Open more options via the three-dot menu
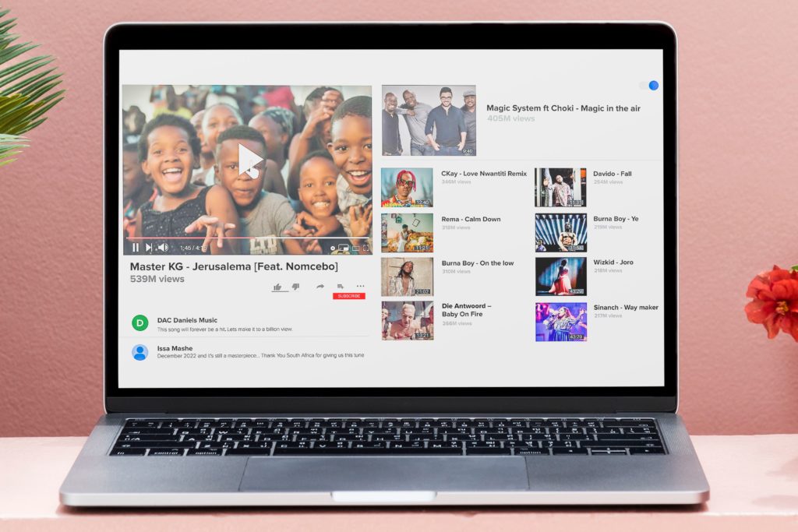The height and width of the screenshot is (532, 798). (360, 286)
